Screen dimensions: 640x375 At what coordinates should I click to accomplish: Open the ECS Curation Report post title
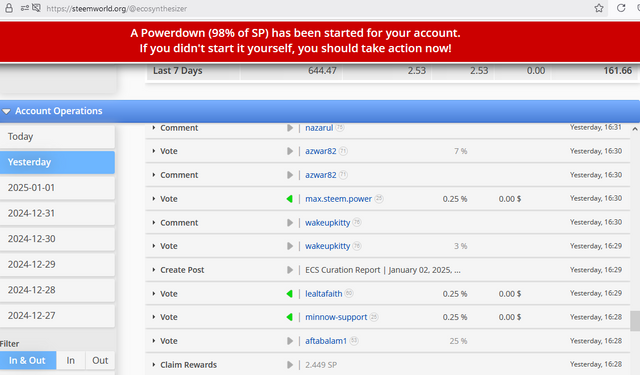pyautogui.click(x=383, y=270)
